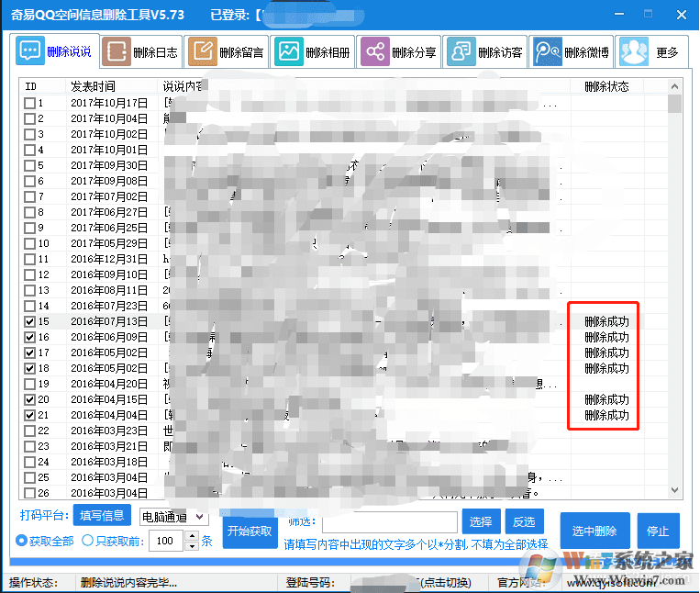Uncheck the checkbox for row 21
Viewport: 700px width, 593px height.
coord(30,415)
